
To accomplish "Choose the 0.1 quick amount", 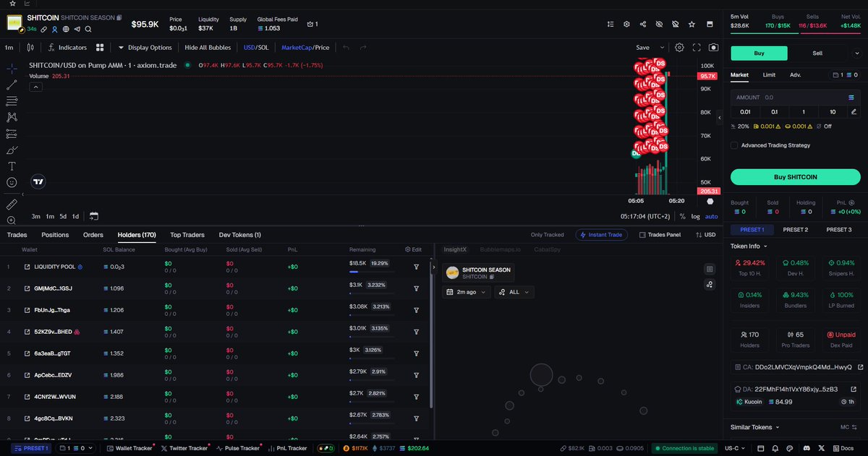I will [774, 112].
